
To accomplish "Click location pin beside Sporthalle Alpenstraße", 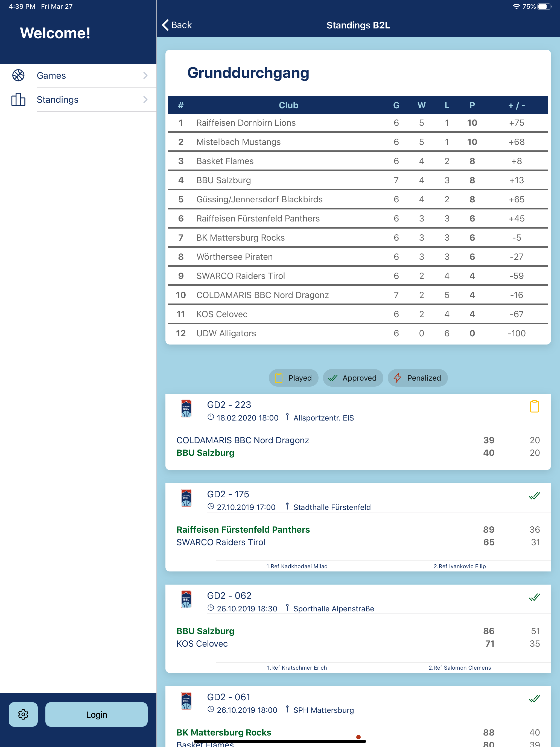I will tap(287, 608).
